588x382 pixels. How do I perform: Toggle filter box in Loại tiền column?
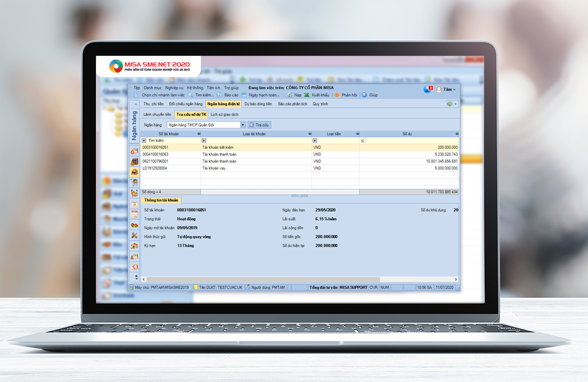click(315, 141)
